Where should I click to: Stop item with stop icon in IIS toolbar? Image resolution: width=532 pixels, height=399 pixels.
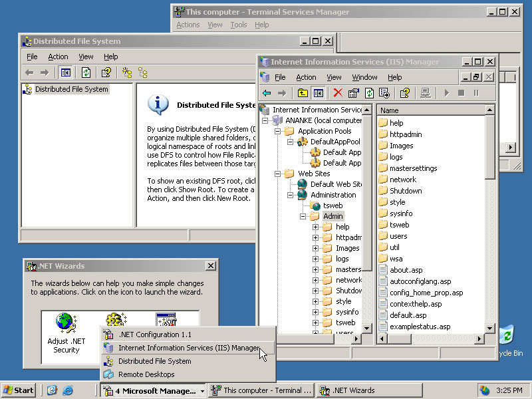tap(461, 93)
